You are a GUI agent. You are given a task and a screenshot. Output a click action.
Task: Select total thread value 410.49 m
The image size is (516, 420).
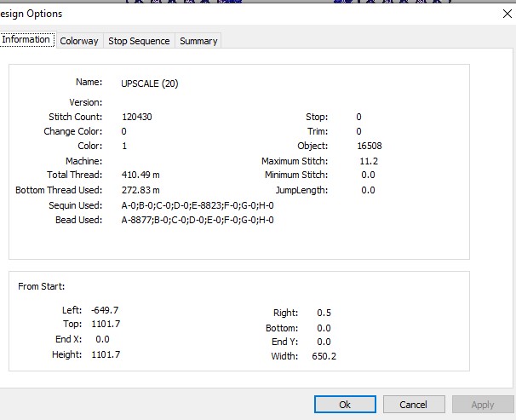(140, 175)
